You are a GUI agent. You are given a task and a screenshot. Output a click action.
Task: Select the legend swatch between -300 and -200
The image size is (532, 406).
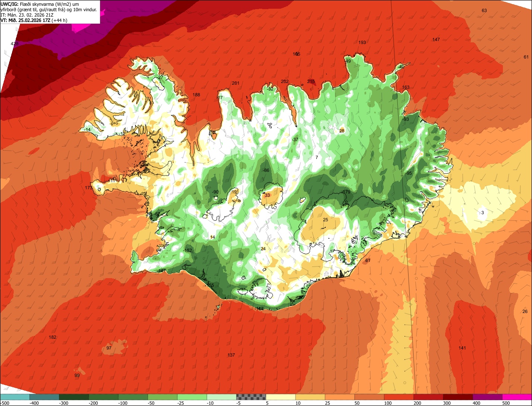[74, 397]
